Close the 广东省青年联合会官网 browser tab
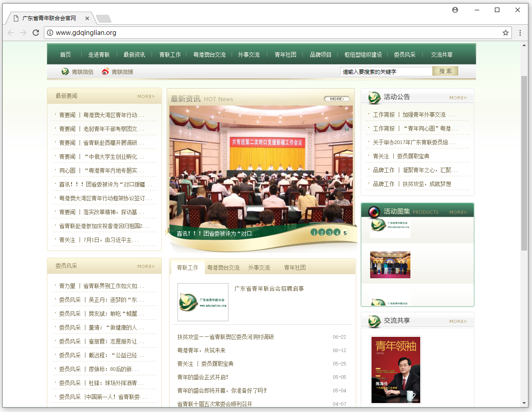 [87, 18]
